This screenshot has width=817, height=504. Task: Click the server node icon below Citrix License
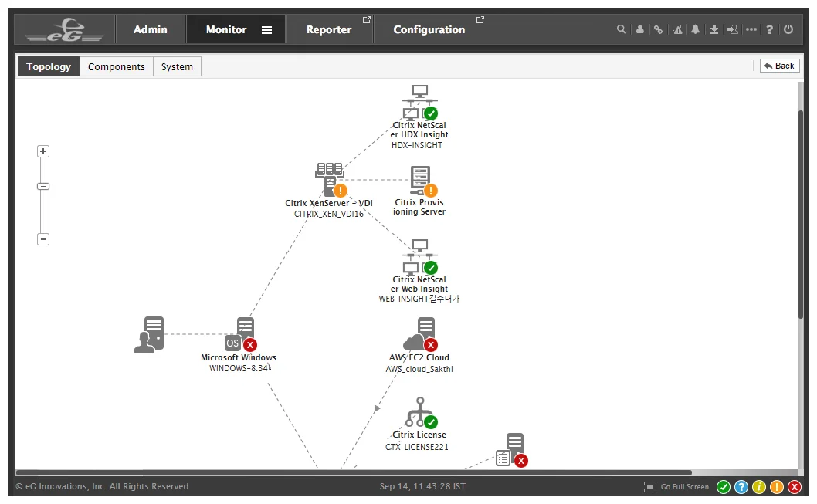pyautogui.click(x=512, y=450)
